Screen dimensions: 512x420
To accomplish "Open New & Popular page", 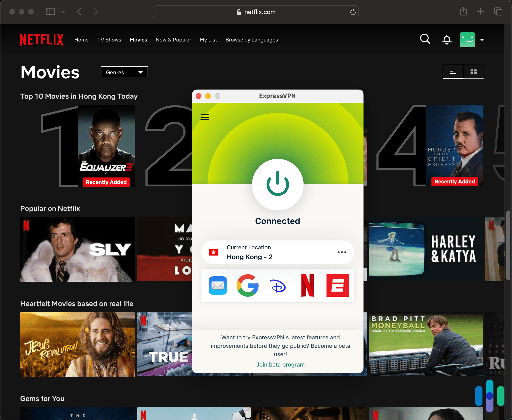I will pyautogui.click(x=173, y=40).
